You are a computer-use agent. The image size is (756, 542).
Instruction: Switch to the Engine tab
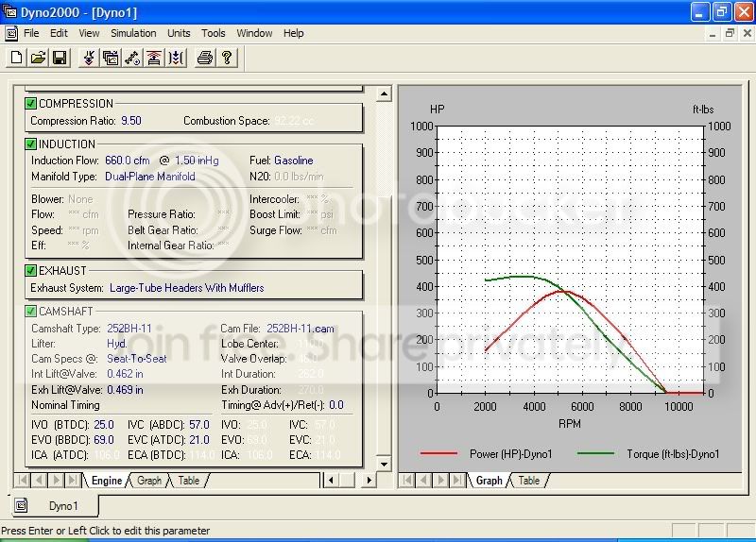point(107,481)
